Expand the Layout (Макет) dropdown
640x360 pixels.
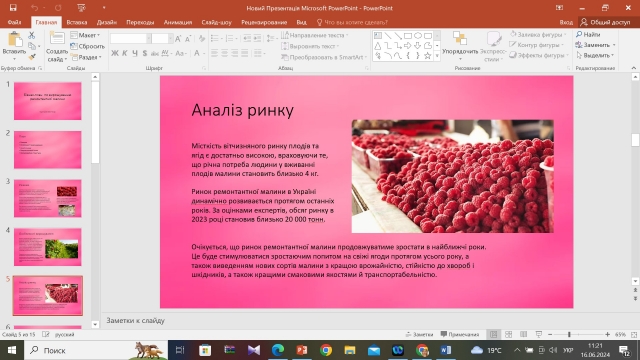pos(85,36)
